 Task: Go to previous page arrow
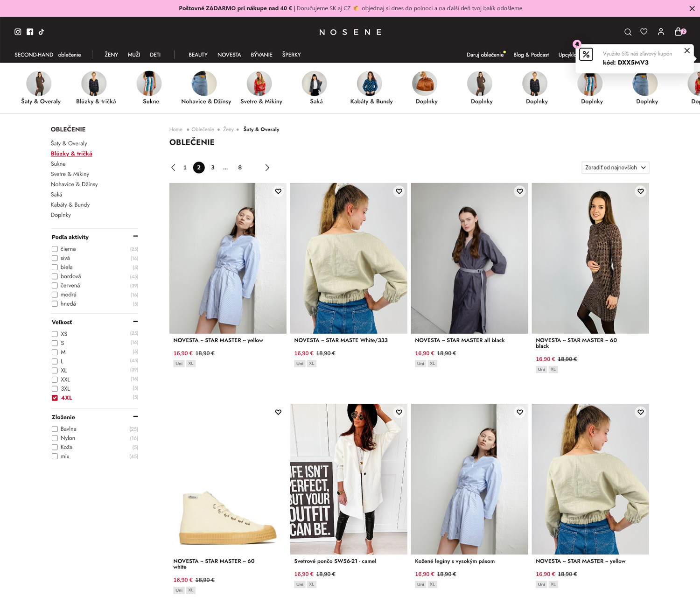click(173, 168)
